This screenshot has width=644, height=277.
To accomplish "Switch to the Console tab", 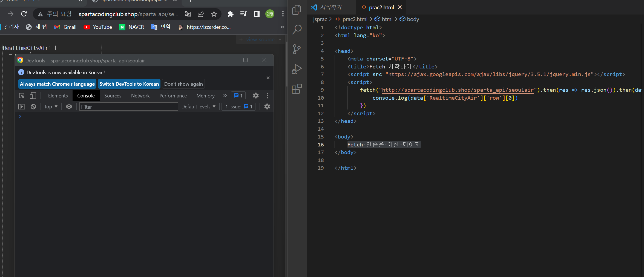I will coord(86,96).
